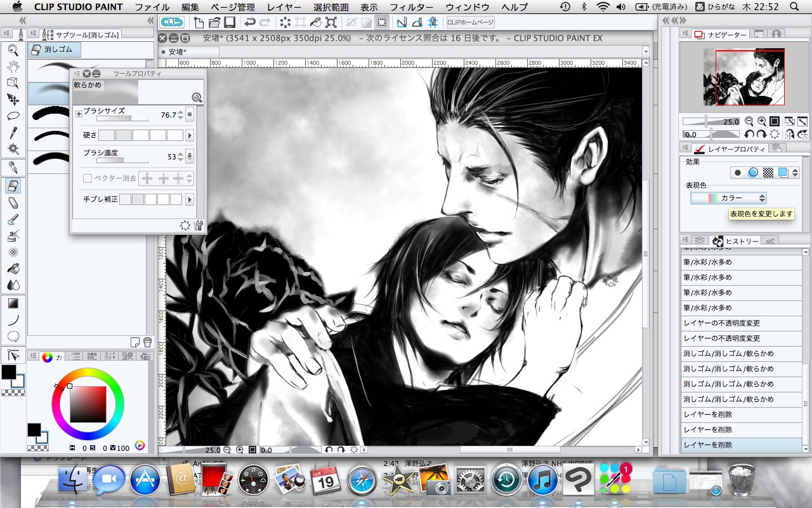This screenshot has width=812, height=508.
Task: Click the Navigator preview thumbnail
Action: [745, 78]
